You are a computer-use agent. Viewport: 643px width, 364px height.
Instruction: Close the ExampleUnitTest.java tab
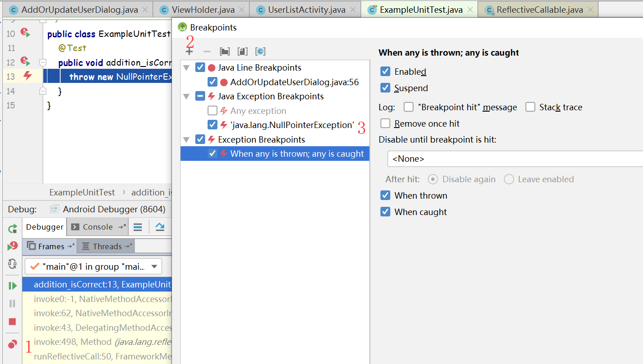click(x=470, y=10)
